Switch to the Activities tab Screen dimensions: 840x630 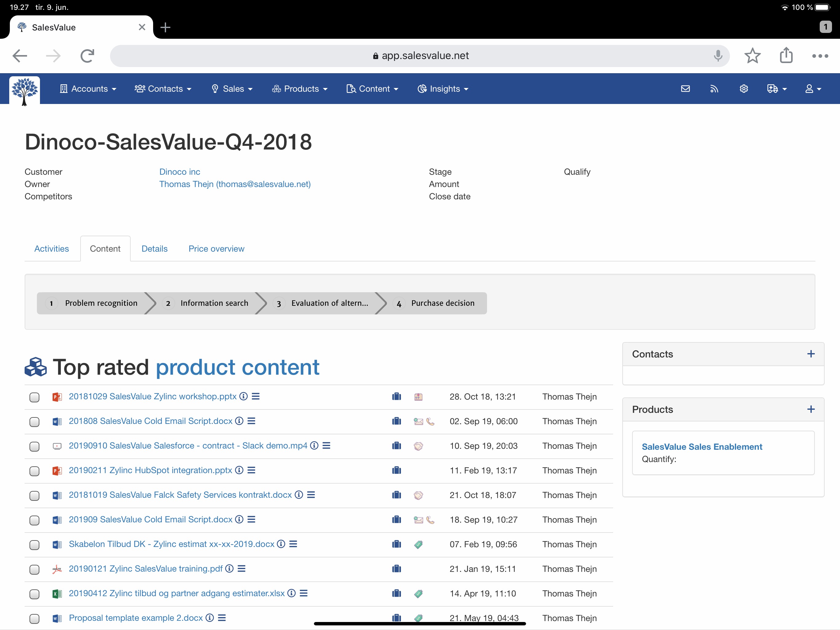coord(52,249)
